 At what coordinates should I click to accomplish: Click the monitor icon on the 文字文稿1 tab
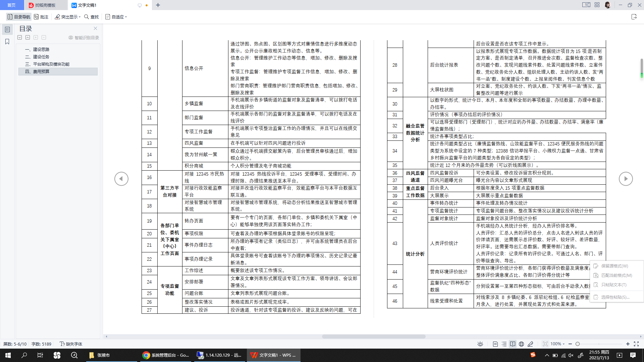140,5
